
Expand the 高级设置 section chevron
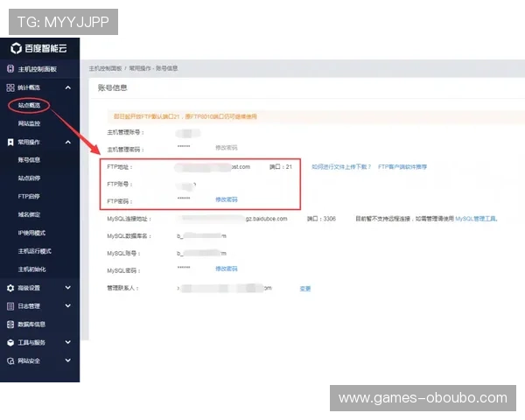point(68,288)
